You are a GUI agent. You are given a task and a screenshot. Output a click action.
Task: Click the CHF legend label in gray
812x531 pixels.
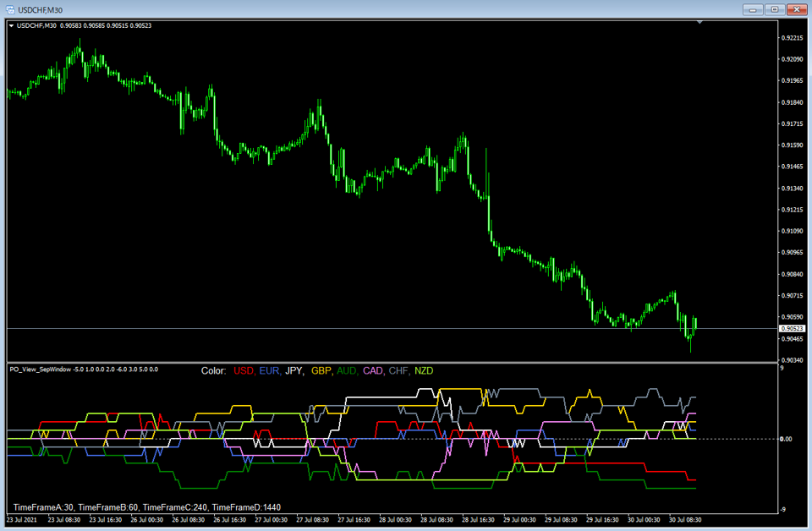click(x=398, y=371)
